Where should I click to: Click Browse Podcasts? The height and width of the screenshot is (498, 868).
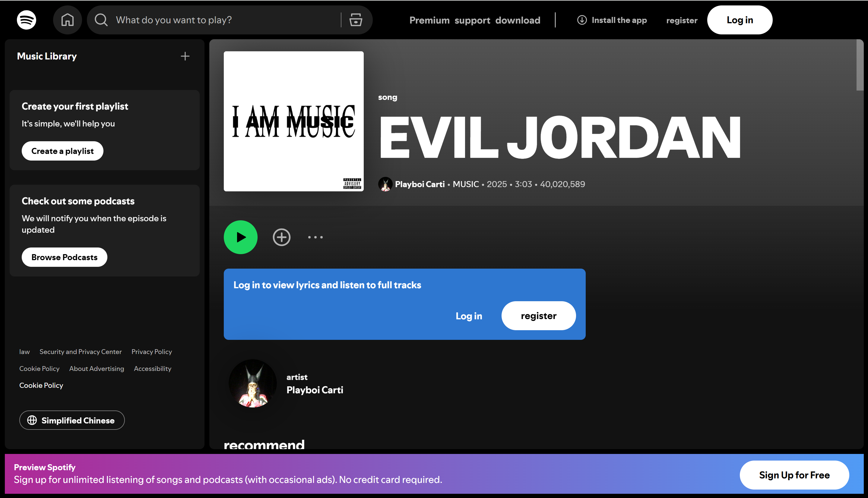[64, 257]
